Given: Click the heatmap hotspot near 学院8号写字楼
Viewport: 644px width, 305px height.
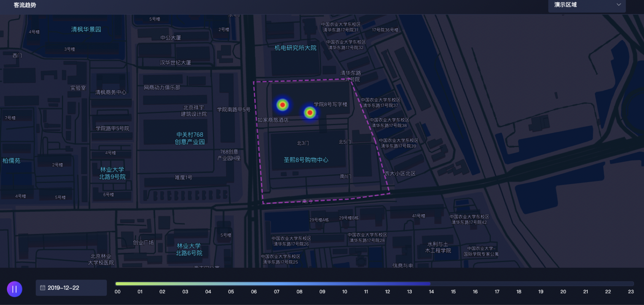Looking at the screenshot, I should point(310,113).
